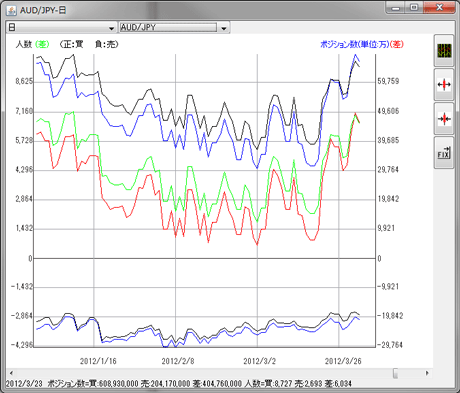The height and width of the screenshot is (393, 460).
Task: Minimize the AUD/JPY window
Action: click(x=396, y=8)
